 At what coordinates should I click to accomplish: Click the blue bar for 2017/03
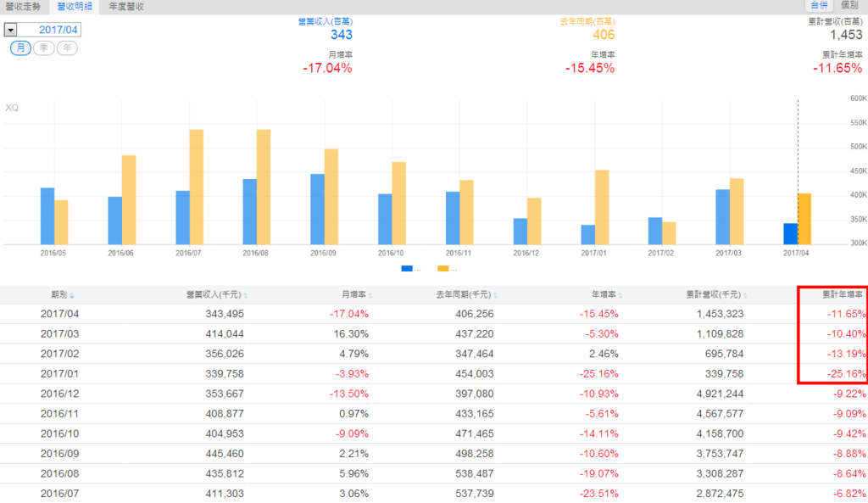pyautogui.click(x=723, y=217)
